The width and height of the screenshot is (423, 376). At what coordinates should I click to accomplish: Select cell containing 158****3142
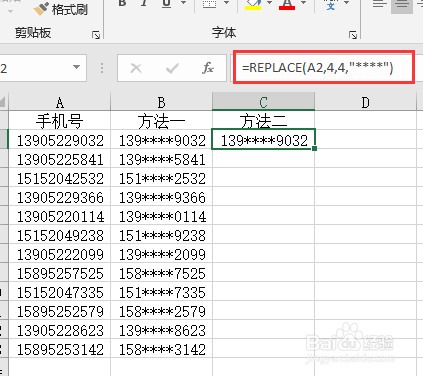click(x=161, y=349)
